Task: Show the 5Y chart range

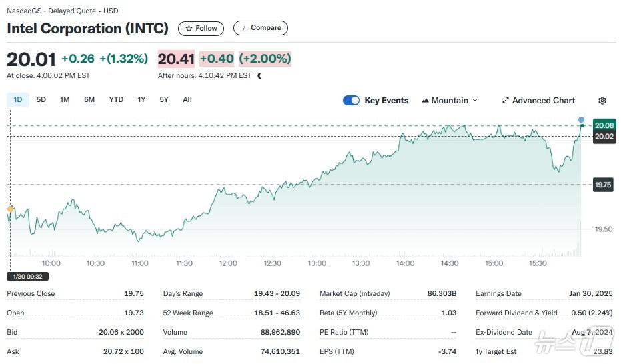Action: (x=164, y=100)
